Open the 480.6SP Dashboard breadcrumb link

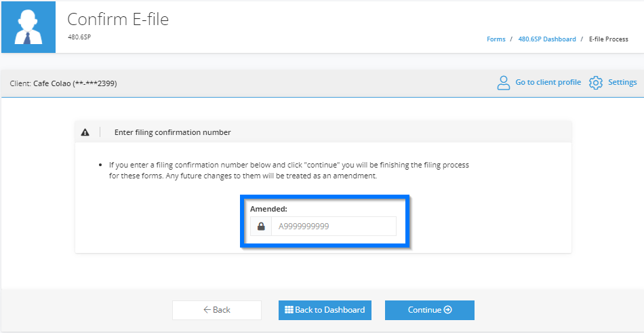[547, 39]
